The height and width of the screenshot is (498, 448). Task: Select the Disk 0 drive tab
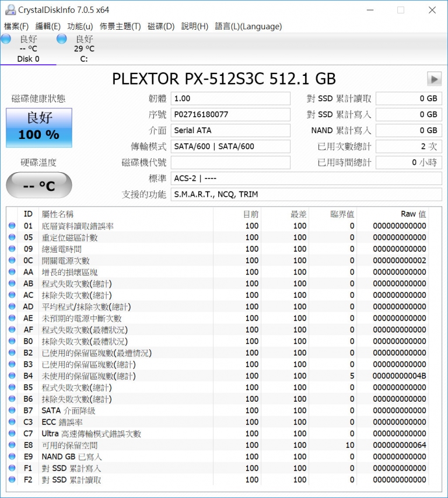pos(28,48)
